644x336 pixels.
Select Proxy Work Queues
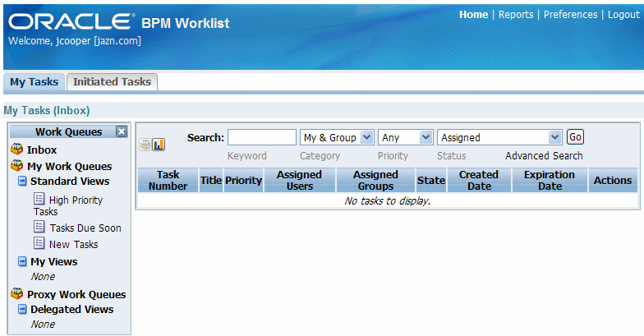pos(76,294)
